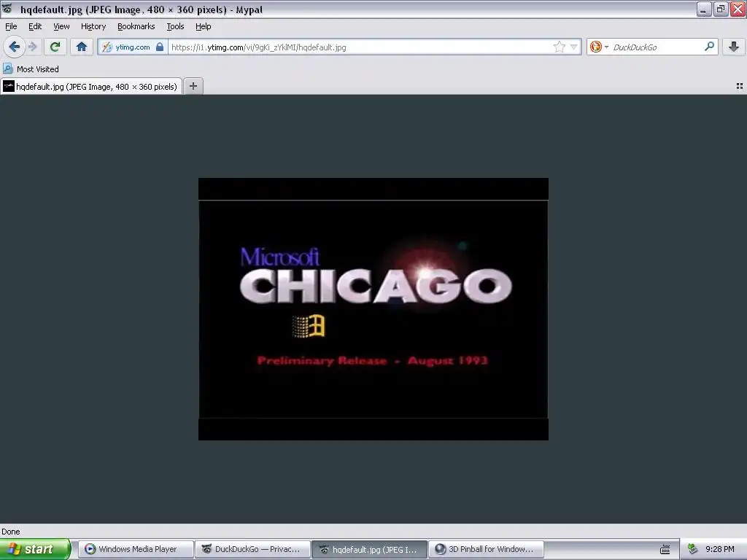The width and height of the screenshot is (747, 560).
Task: Open the Tools menu
Action: 175,26
